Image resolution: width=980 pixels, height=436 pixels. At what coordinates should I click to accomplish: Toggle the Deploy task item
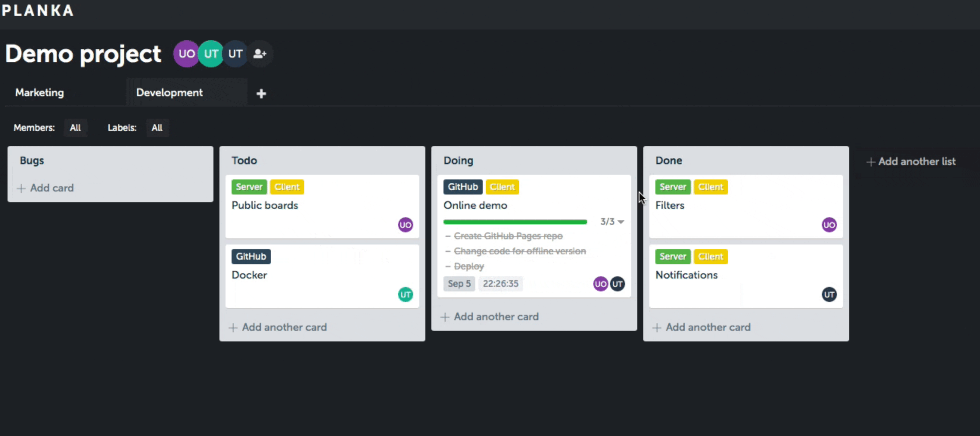469,266
